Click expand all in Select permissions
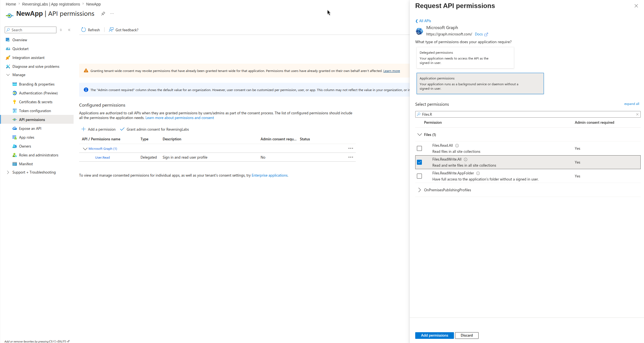This screenshot has height=343, width=644. click(x=632, y=104)
